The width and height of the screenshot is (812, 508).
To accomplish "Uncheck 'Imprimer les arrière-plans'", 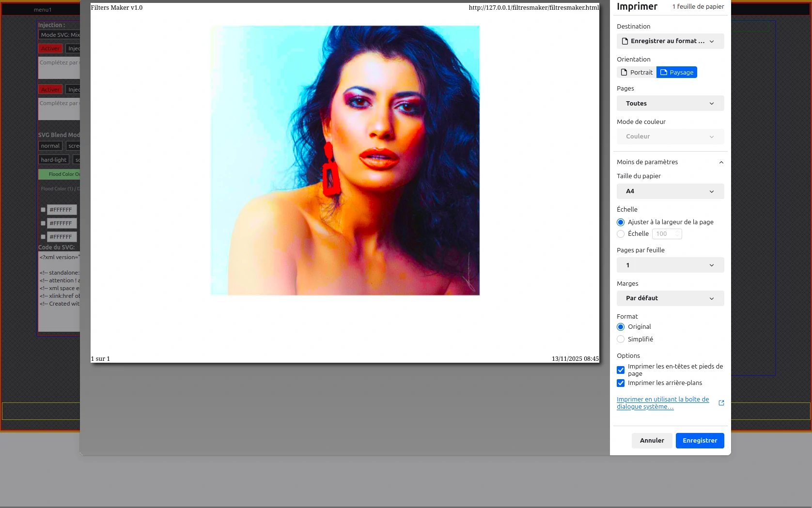I will pos(621,383).
